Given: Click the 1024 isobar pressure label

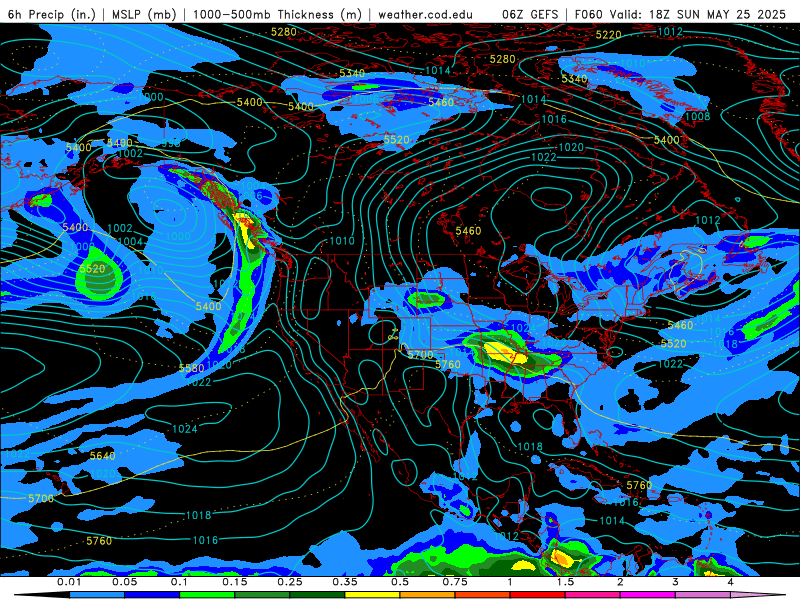Looking at the screenshot, I should (185, 429).
